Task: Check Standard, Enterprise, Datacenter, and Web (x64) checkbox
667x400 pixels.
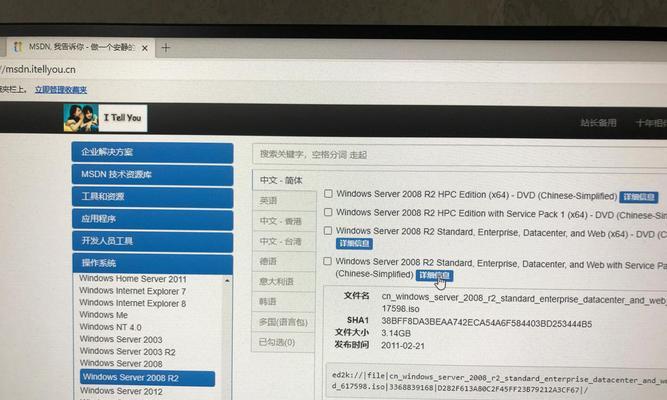Action: [x=328, y=231]
